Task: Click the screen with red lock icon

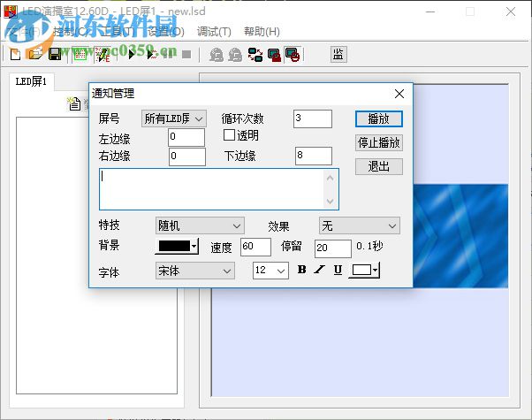Action: pos(274,54)
